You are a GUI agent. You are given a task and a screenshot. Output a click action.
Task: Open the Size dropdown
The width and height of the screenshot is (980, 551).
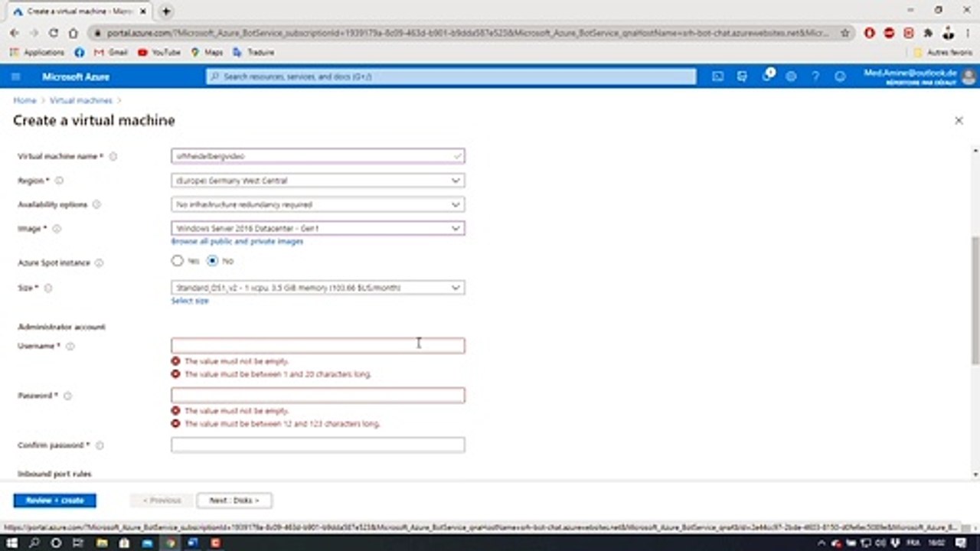(x=318, y=288)
